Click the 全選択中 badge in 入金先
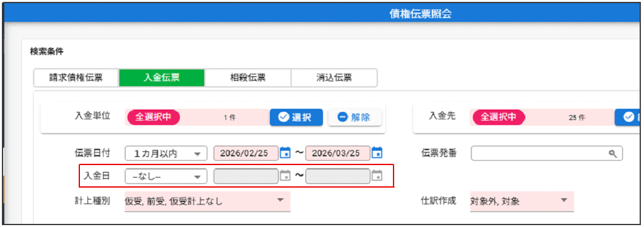This screenshot has height=227, width=644. click(x=498, y=117)
